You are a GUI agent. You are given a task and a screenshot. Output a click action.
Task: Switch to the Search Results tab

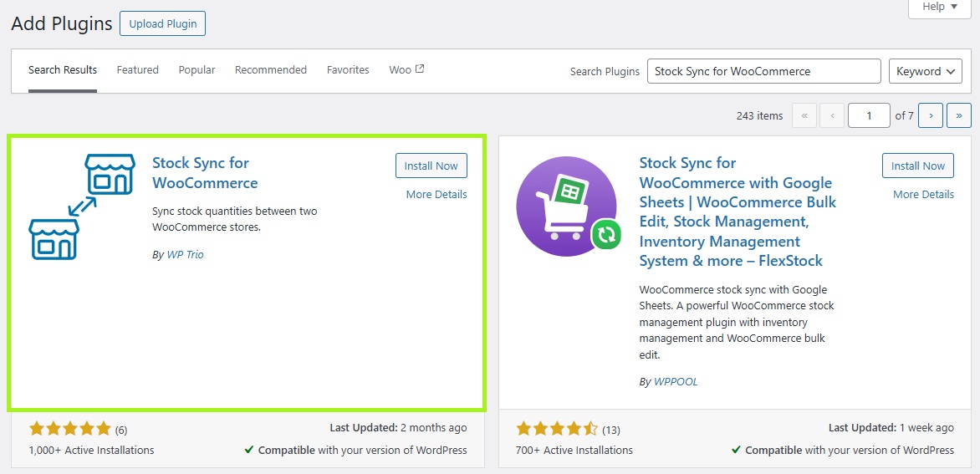tap(63, 70)
